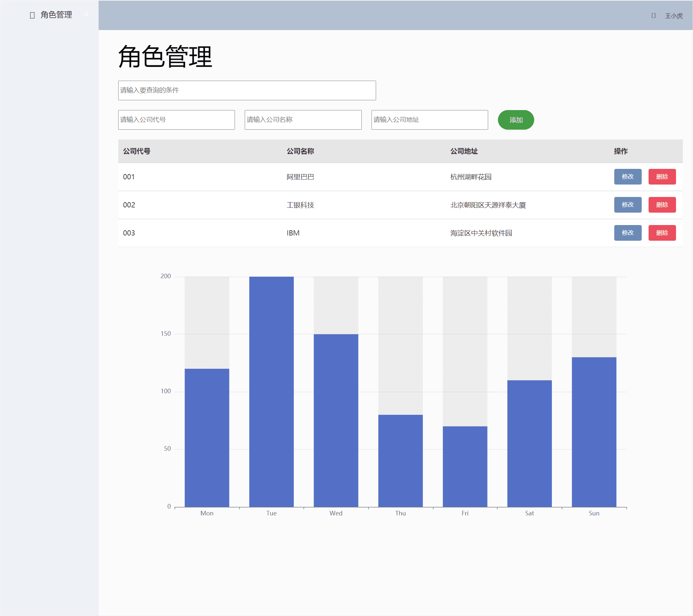This screenshot has height=616, width=693.
Task: Click the 公司名称 table column header
Action: pos(300,151)
